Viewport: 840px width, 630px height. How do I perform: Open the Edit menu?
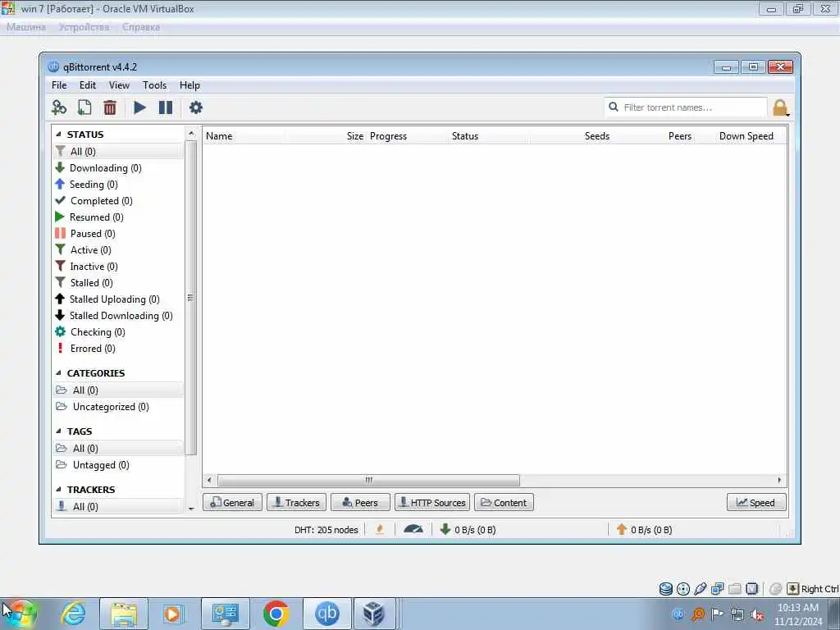pyautogui.click(x=87, y=85)
